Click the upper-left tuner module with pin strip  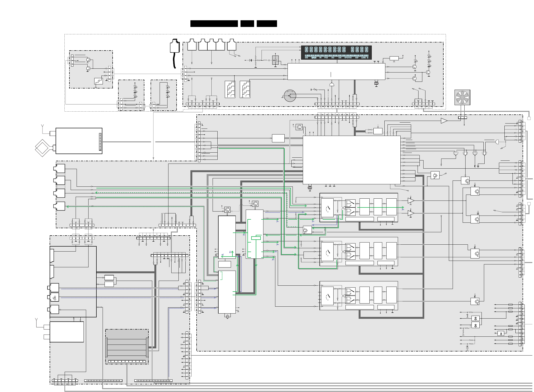tap(79, 141)
